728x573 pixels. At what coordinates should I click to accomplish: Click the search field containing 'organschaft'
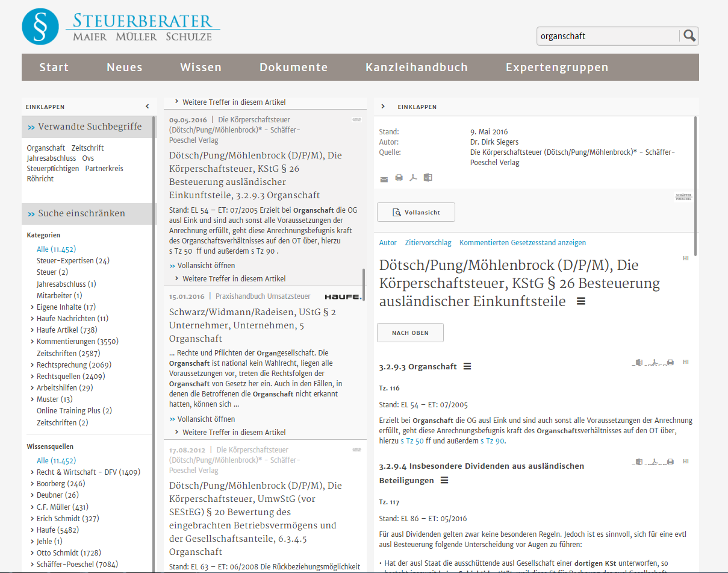point(608,36)
